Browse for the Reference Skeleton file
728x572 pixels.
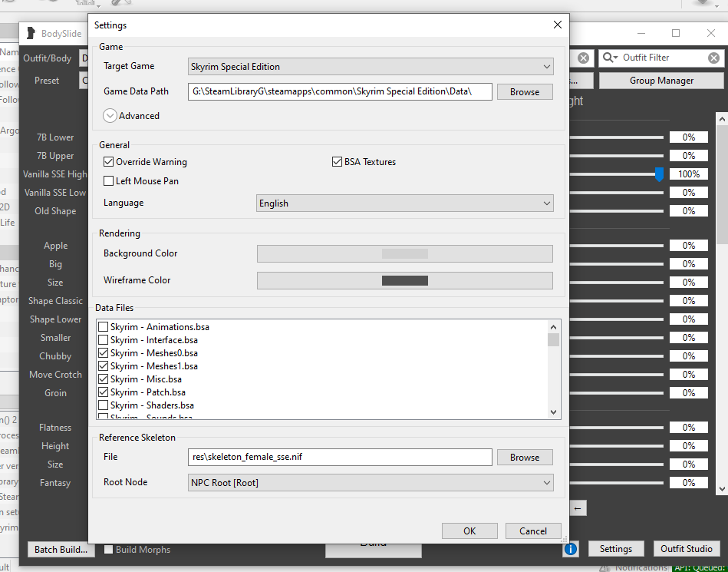[525, 458]
